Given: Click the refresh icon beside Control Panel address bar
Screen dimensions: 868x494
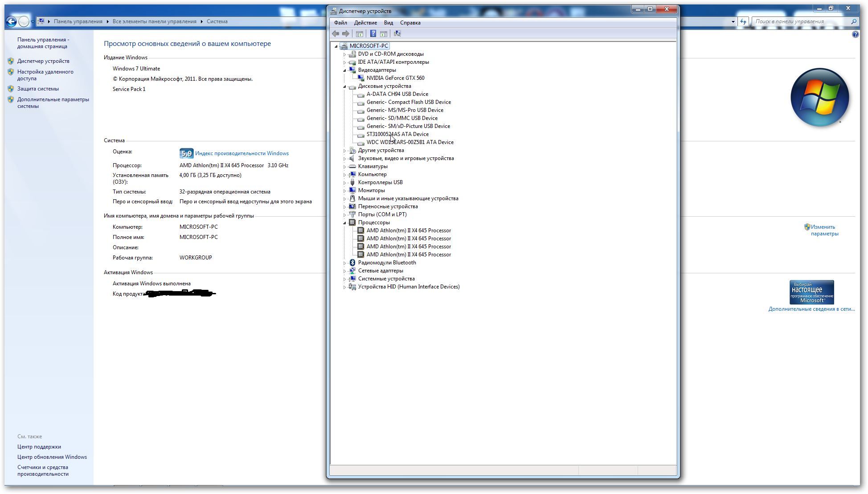Looking at the screenshot, I should click(743, 21).
